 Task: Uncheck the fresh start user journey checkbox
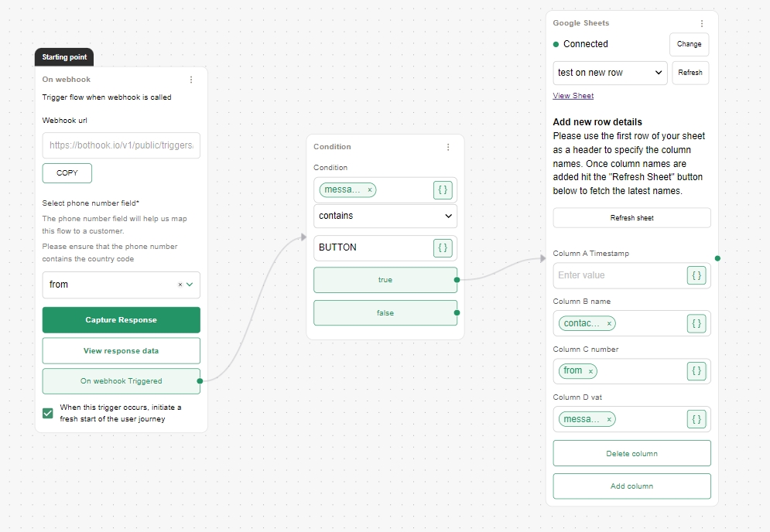[x=48, y=413]
